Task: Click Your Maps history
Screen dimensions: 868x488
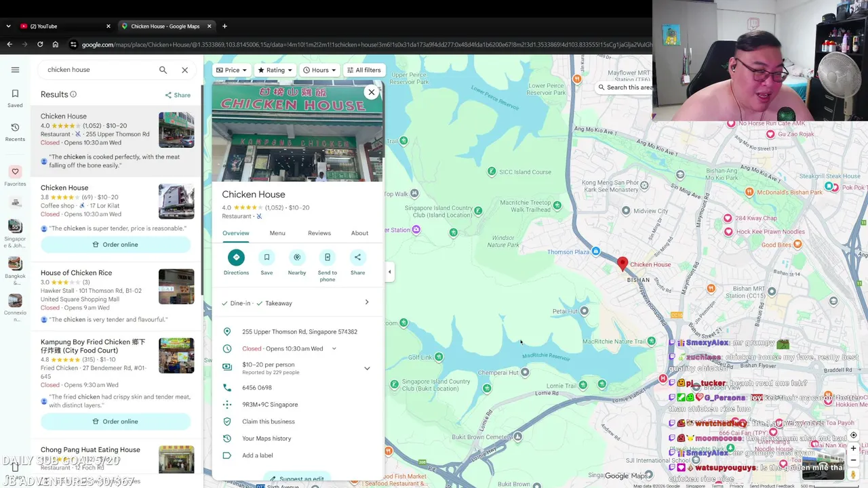Action: [x=267, y=439]
